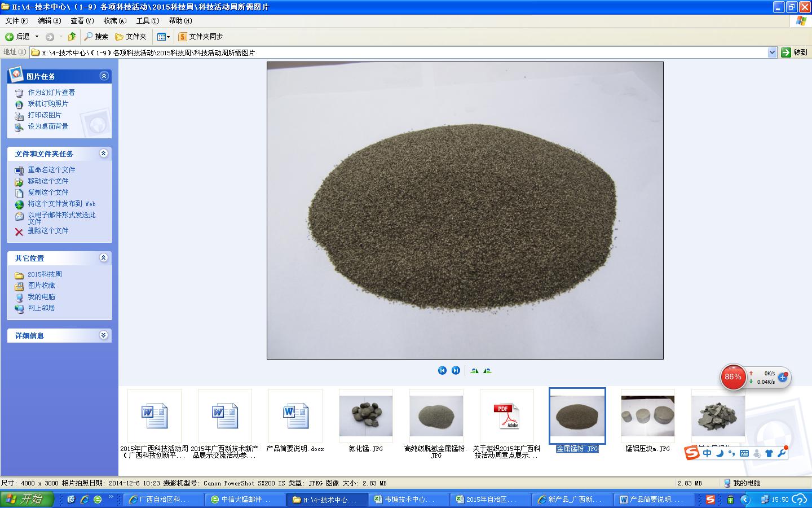Click Delete this file link
The width and height of the screenshot is (812, 508).
[48, 231]
